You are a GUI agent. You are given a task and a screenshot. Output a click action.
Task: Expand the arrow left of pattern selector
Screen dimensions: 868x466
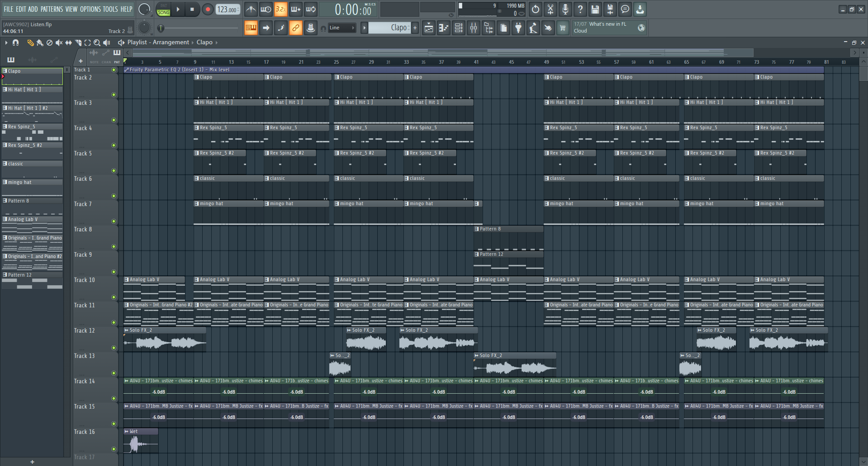pyautogui.click(x=364, y=28)
